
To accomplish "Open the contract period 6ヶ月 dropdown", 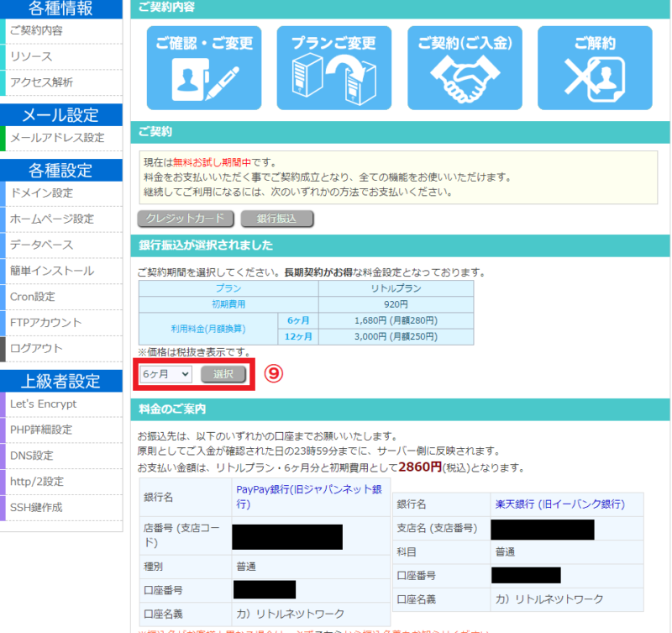I will pyautogui.click(x=165, y=373).
